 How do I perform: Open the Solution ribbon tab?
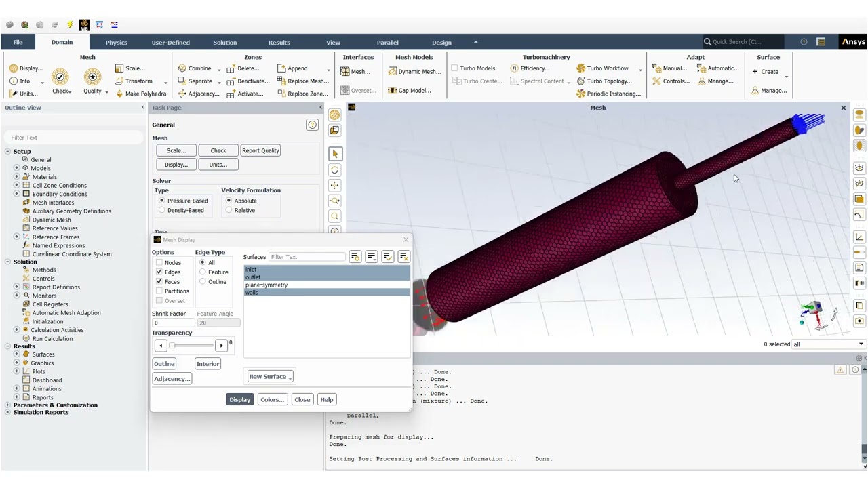point(224,43)
